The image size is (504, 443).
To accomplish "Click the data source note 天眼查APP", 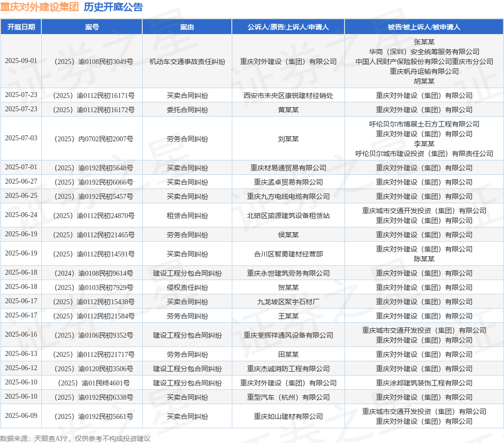I will point(51,439).
